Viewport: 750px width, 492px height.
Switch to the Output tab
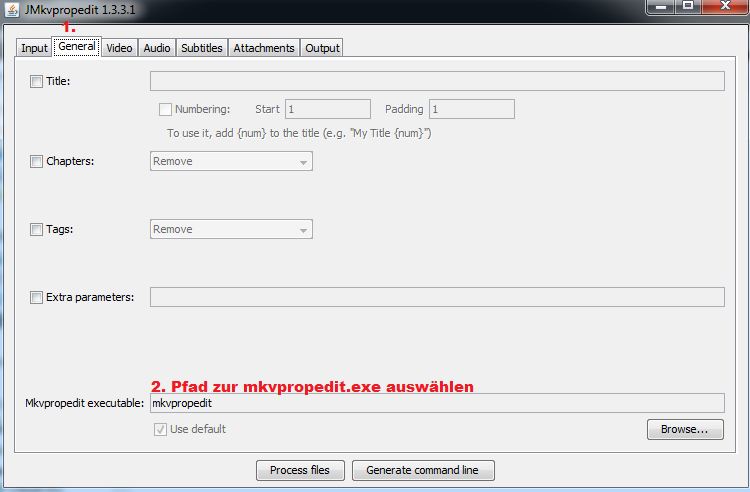322,48
